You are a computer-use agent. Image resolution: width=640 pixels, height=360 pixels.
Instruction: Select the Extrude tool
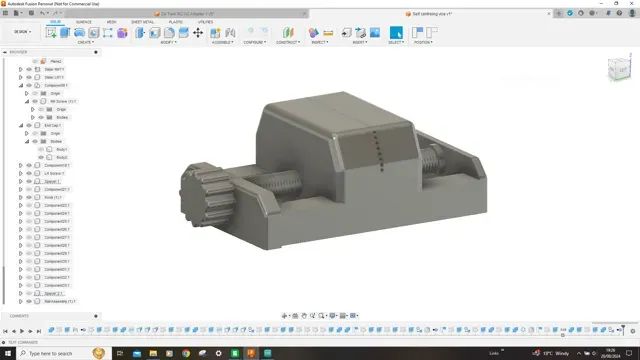[x=65, y=33]
